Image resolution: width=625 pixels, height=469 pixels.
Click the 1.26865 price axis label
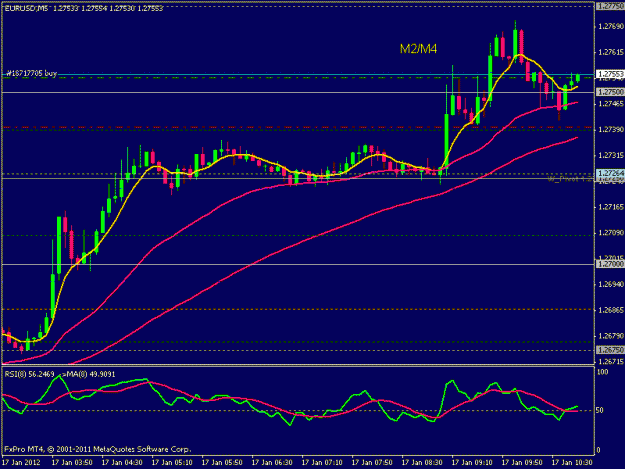(x=611, y=310)
